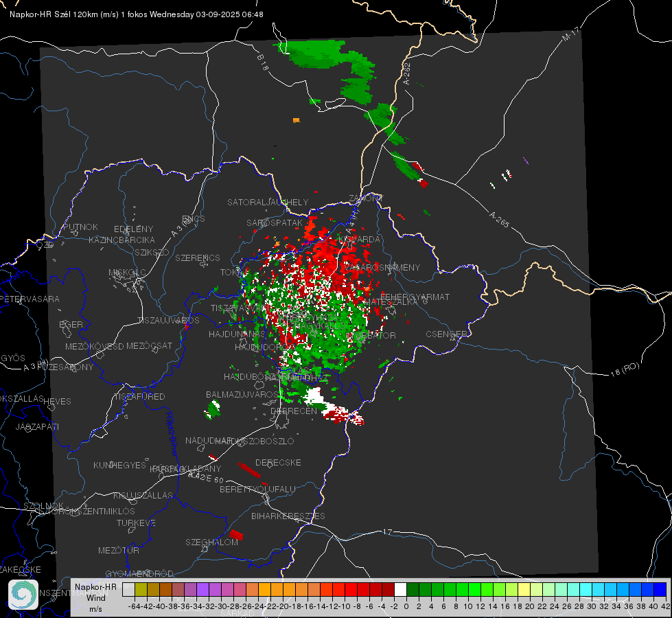The height and width of the screenshot is (618, 672).
Task: Click the MISKOLC city label
Action: click(127, 273)
